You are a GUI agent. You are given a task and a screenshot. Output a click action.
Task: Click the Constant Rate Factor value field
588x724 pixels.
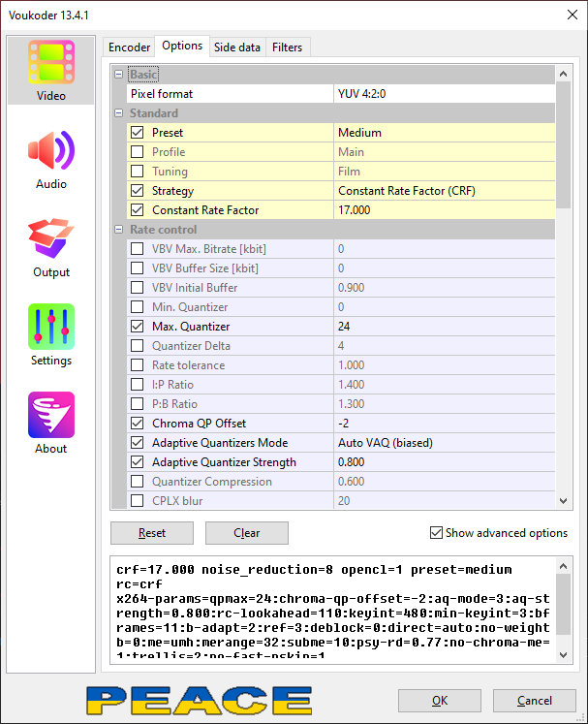pos(441,210)
